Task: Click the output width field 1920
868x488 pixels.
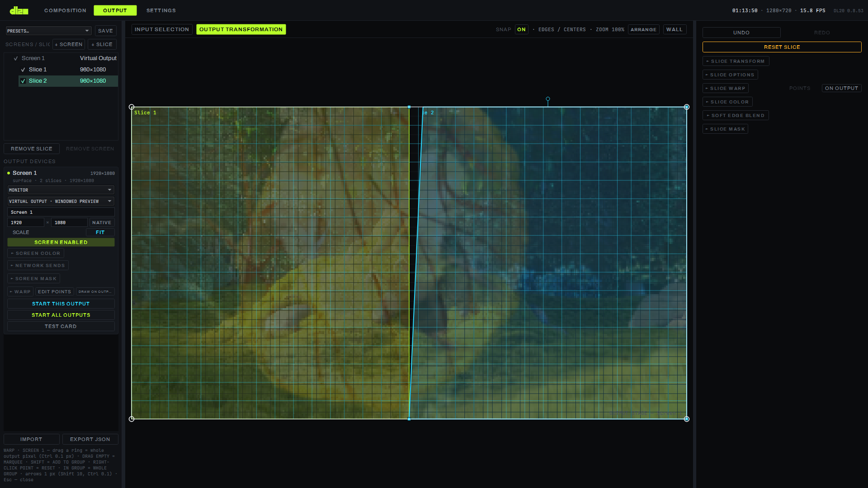Action: tap(26, 222)
